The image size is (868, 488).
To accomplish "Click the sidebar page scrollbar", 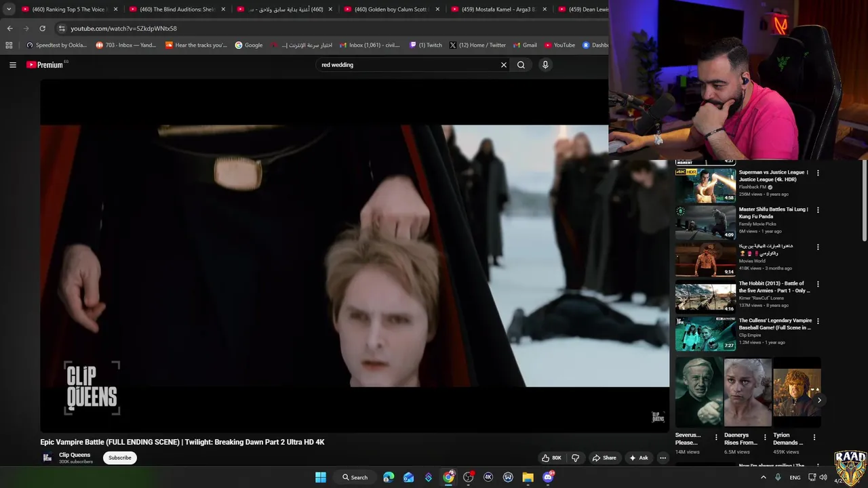I will (865, 201).
